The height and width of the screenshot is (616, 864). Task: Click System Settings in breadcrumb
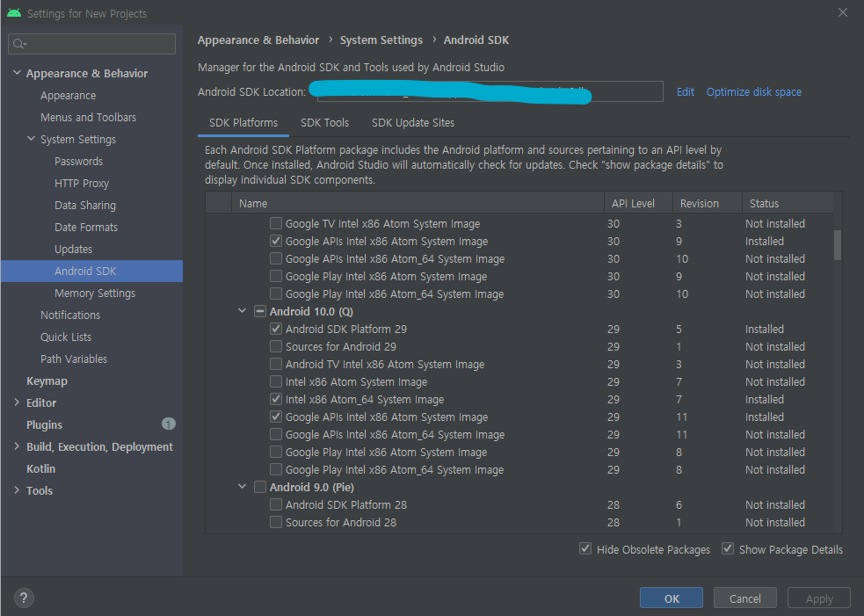tap(381, 40)
